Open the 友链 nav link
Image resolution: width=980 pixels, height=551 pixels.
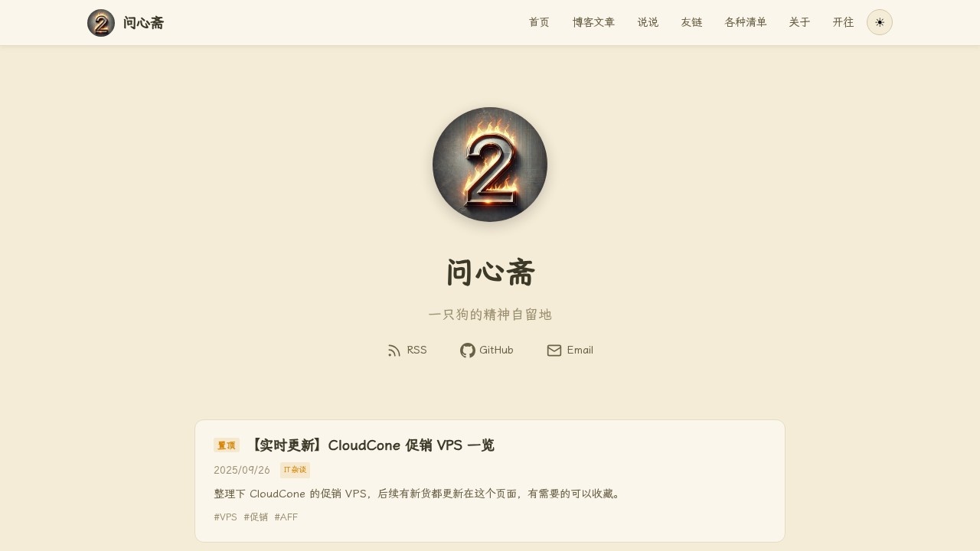pyautogui.click(x=691, y=22)
